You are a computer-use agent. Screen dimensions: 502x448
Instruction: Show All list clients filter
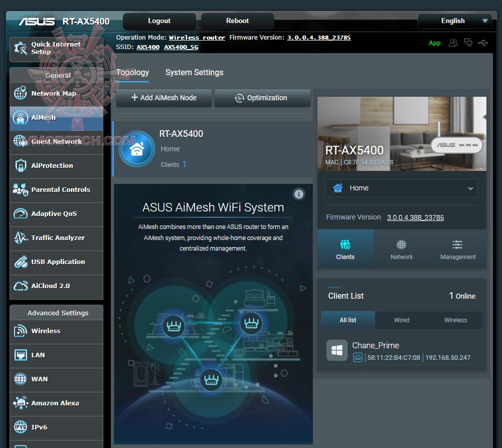(x=348, y=320)
